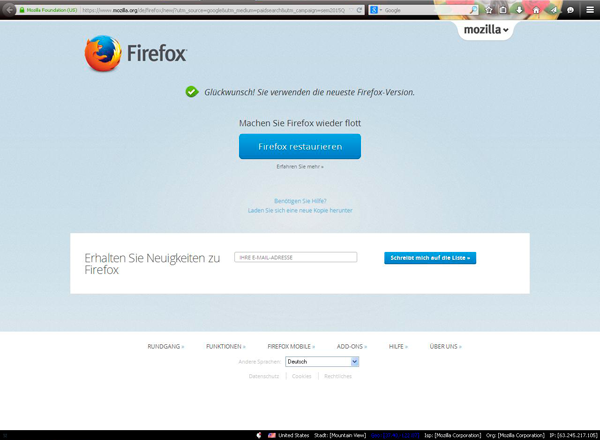Open the Rechtliches link
This screenshot has height=440, width=600.
pyautogui.click(x=338, y=376)
